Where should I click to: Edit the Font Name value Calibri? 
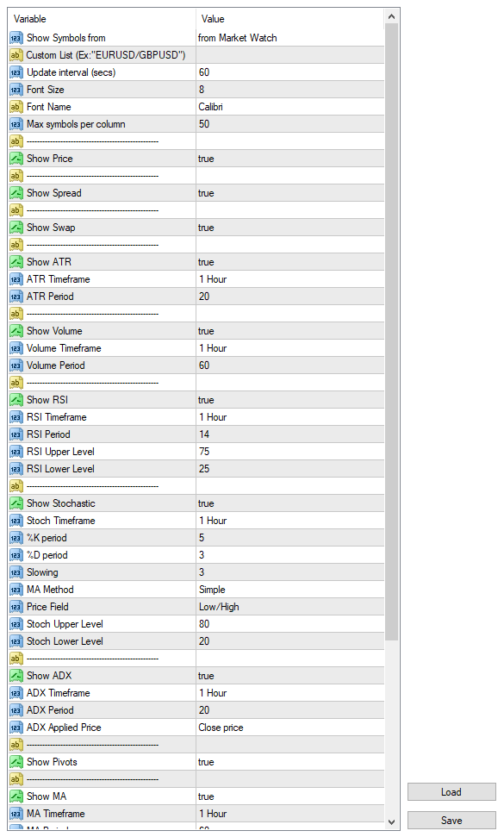[x=290, y=107]
